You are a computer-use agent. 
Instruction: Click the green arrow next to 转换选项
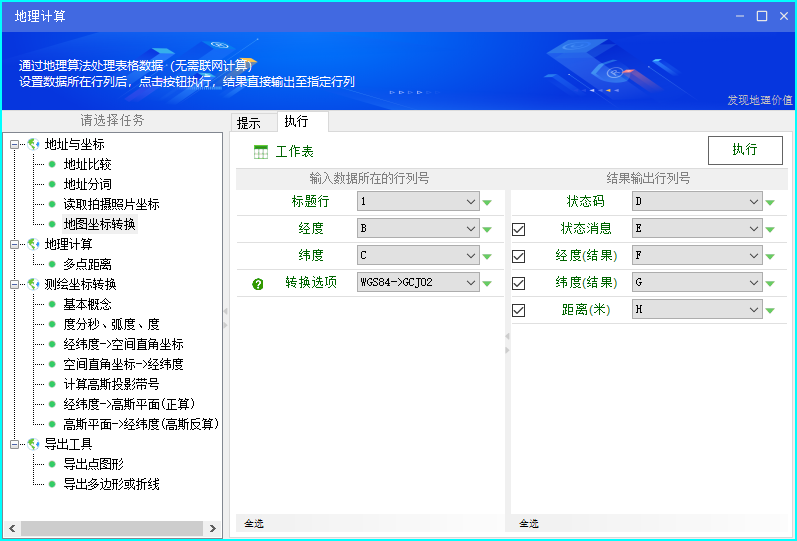(x=487, y=283)
